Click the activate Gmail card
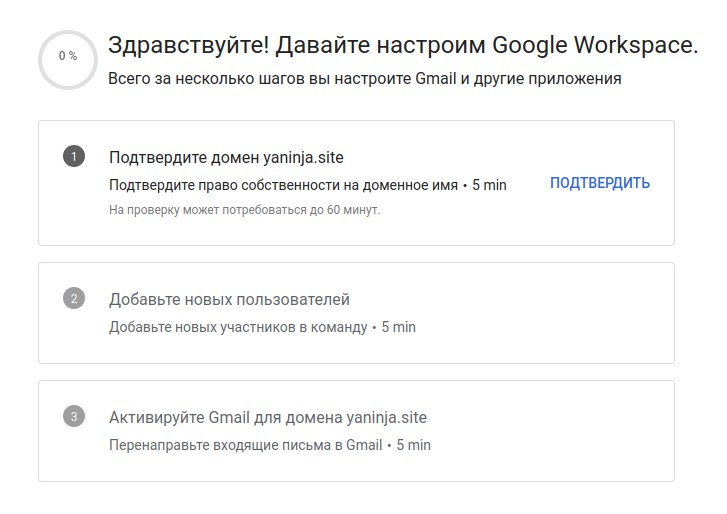The height and width of the screenshot is (514, 727). [x=356, y=431]
